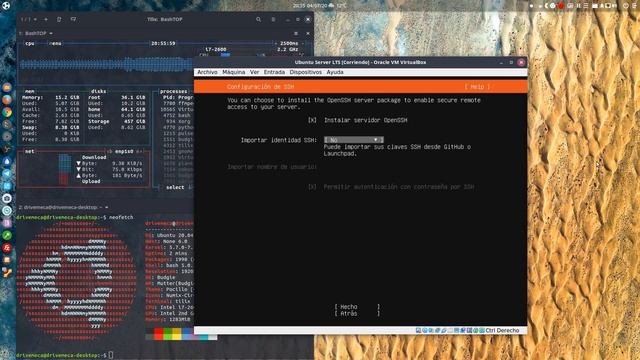Click the 'cpu' label in BashTOP
The width and height of the screenshot is (640, 360).
pyautogui.click(x=30, y=43)
